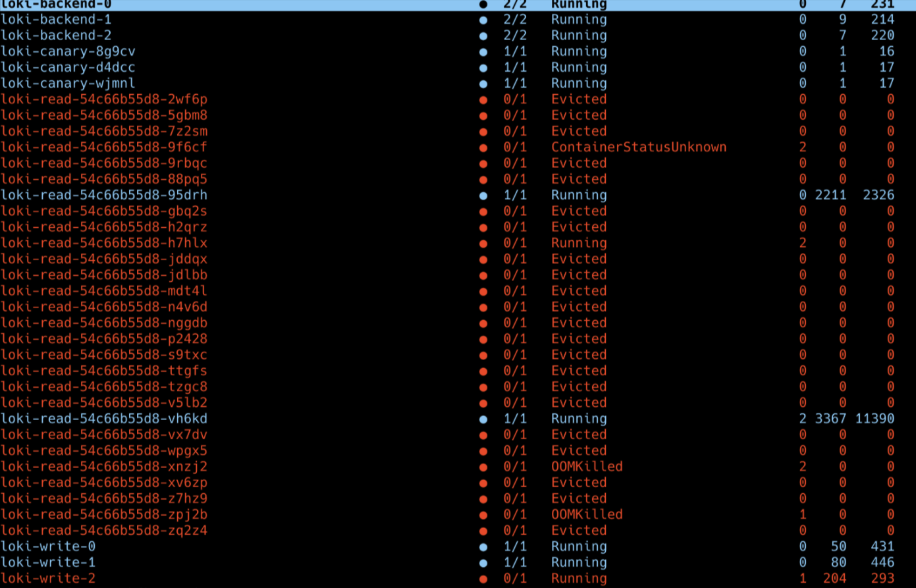The image size is (916, 588).
Task: Click the red status dot for loki-write-2
Action: [x=483, y=579]
